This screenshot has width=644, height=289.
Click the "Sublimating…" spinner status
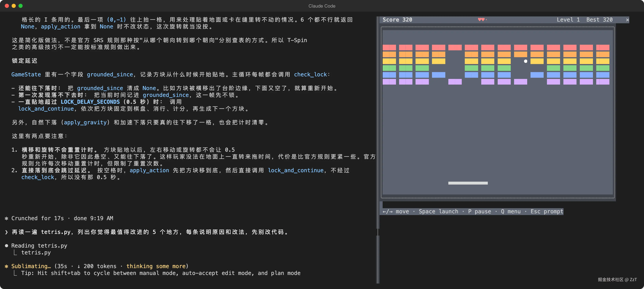(x=31, y=266)
